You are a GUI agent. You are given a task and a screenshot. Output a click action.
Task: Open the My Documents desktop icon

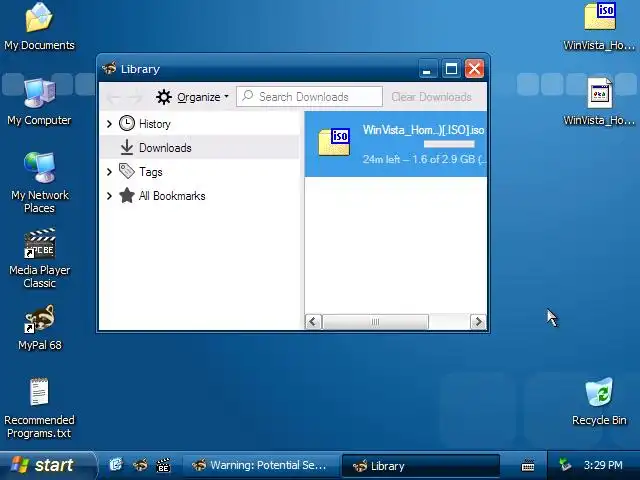(39, 27)
